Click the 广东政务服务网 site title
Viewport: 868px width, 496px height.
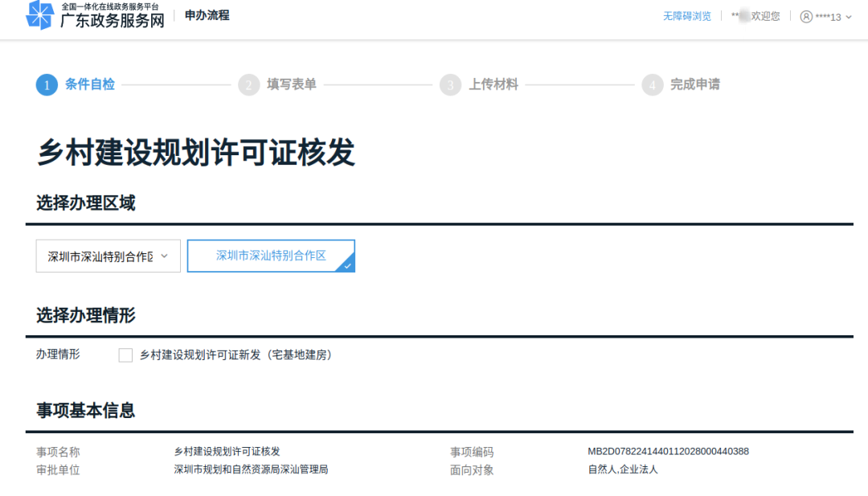[x=112, y=21]
